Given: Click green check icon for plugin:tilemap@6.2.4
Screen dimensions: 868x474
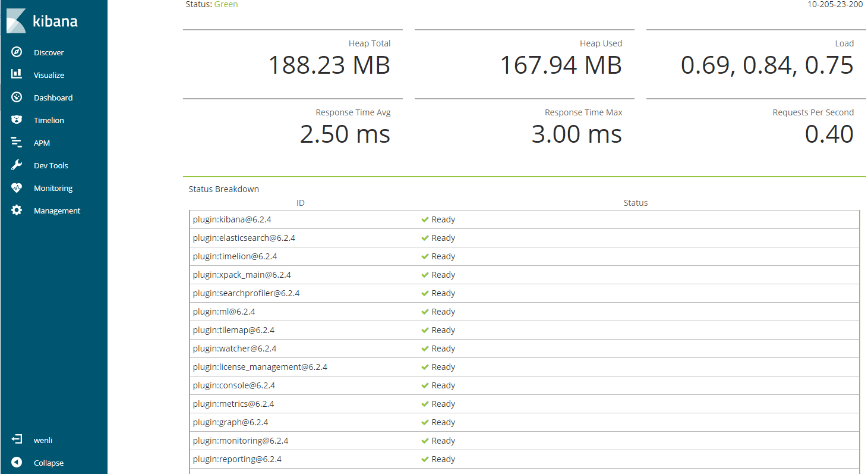Looking at the screenshot, I should point(425,330).
